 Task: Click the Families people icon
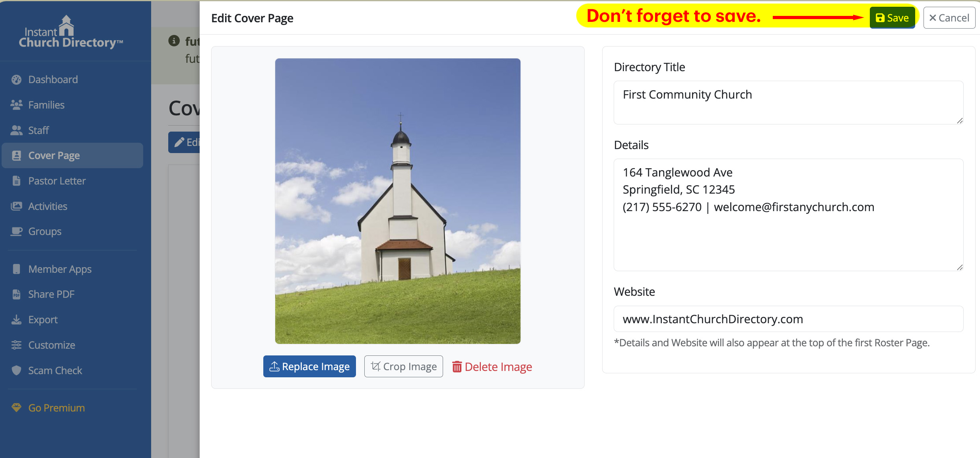(16, 105)
